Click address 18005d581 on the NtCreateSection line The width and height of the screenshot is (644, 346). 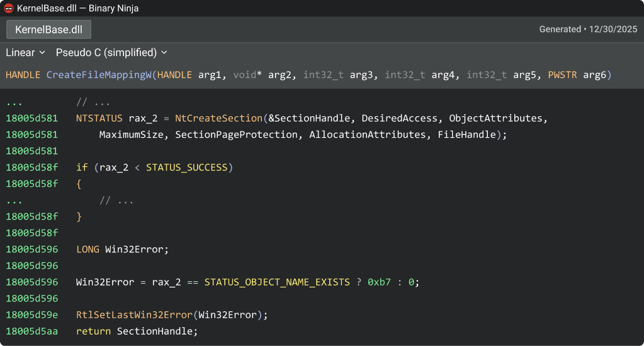[x=31, y=118]
